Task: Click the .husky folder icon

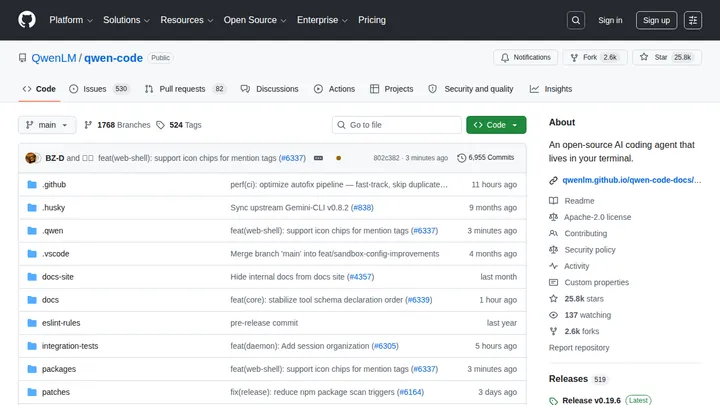Action: [x=32, y=208]
